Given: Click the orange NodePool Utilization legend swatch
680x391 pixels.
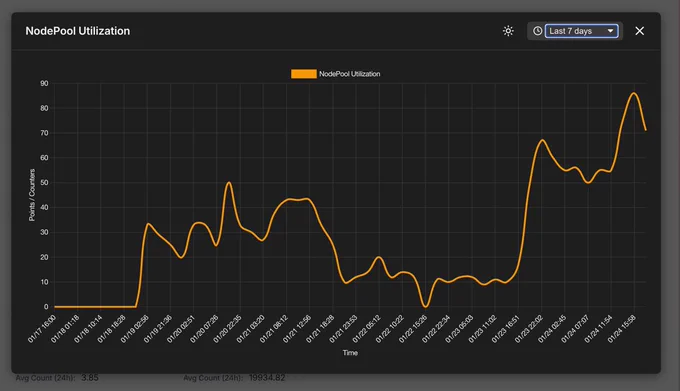Looking at the screenshot, I should tap(304, 74).
